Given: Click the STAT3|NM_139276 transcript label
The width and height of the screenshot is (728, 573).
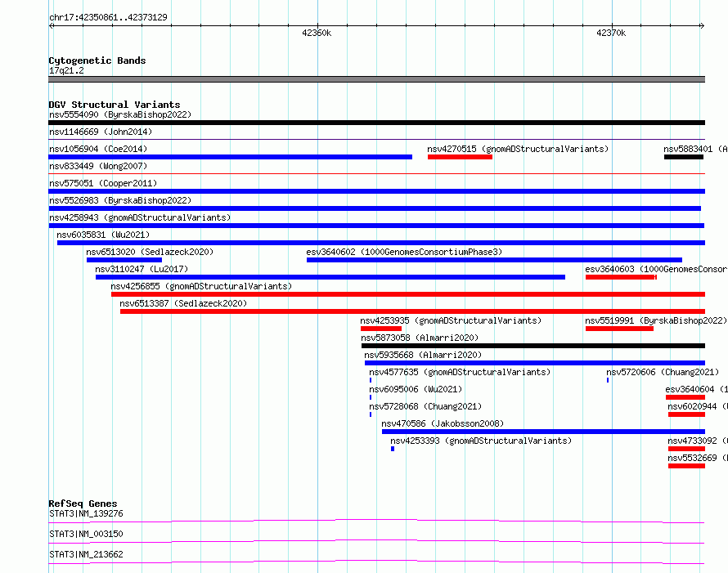Looking at the screenshot, I should click(x=87, y=513).
